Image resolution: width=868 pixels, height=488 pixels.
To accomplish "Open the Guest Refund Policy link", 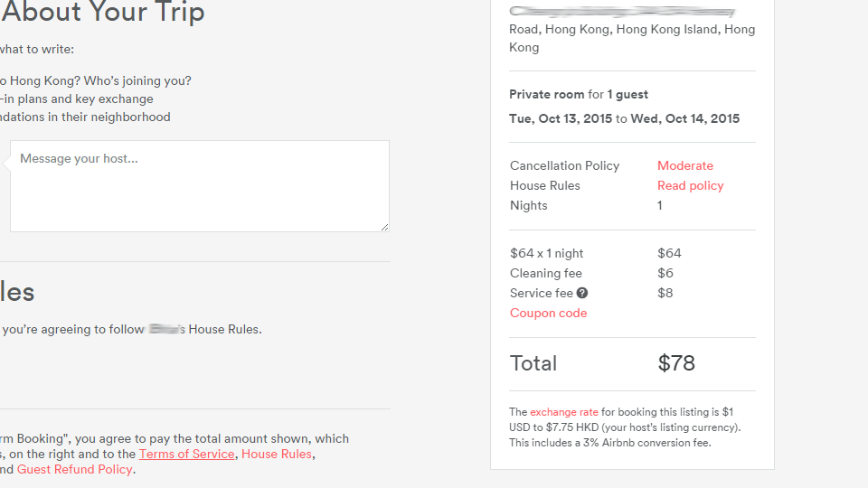I will click(x=75, y=470).
